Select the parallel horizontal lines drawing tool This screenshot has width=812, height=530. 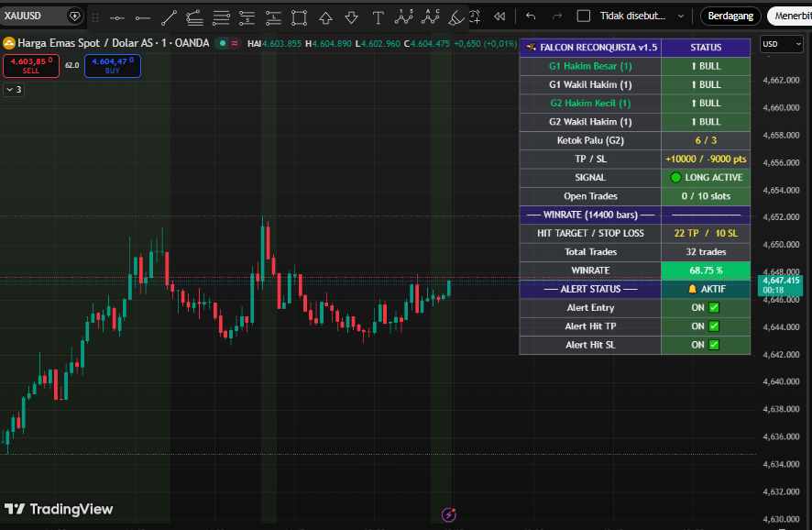point(221,18)
